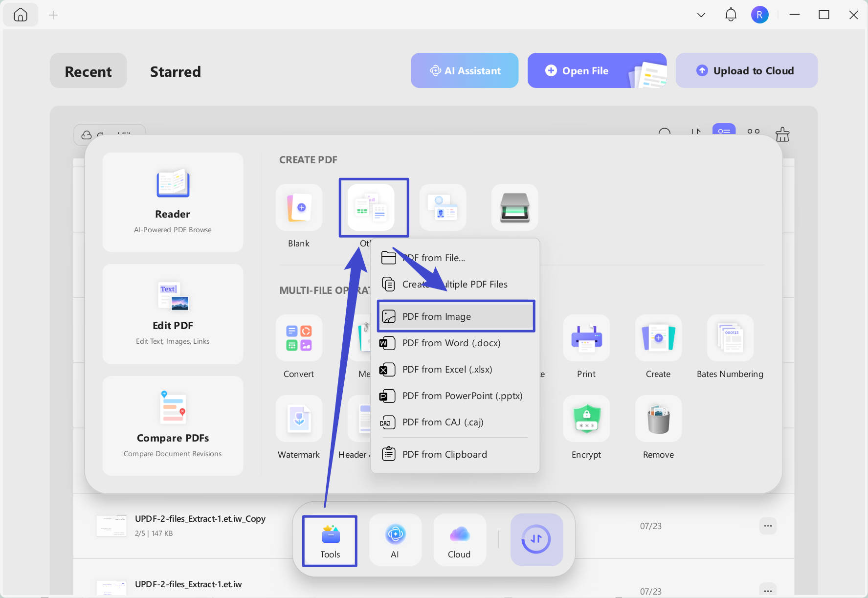Click the sync transfer icon in dock

point(536,539)
